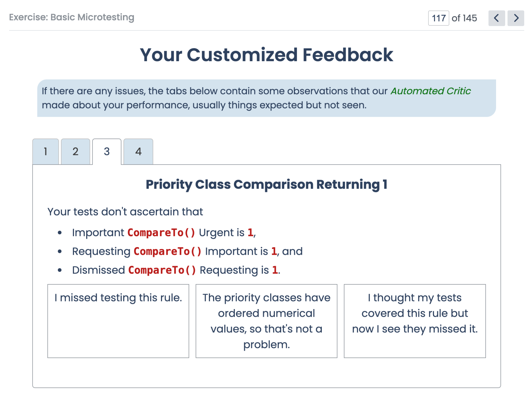Choose "I thought my tests covered this rule" option
This screenshot has width=532, height=399.
pos(415,321)
